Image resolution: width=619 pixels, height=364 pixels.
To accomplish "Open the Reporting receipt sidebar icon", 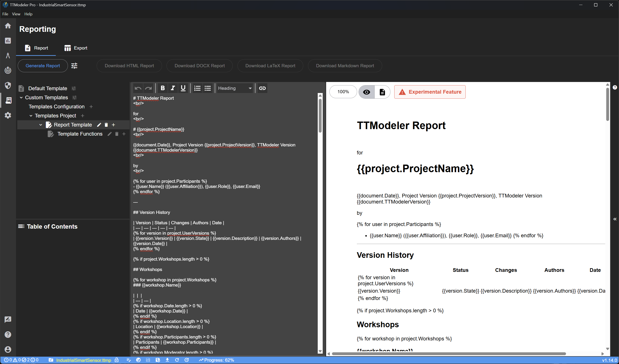I will (8, 100).
